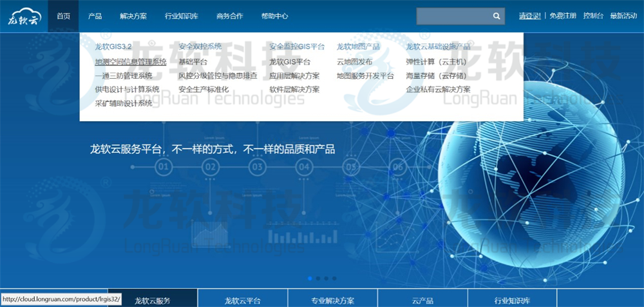This screenshot has width=644, height=307.
Task: Expand the 行业知识库 menu in top navigation
Action: [x=182, y=16]
